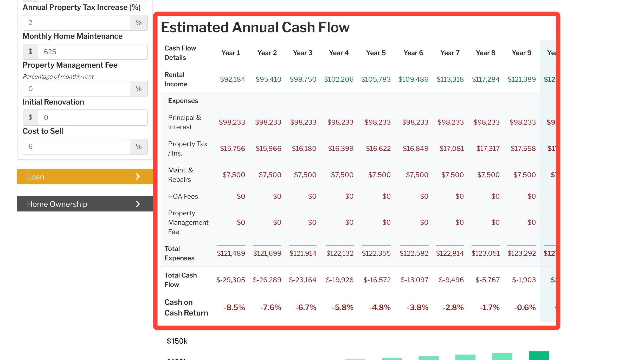Click the darkest green bar in the chart
Viewport: 644px width, 360px height.
(539, 355)
